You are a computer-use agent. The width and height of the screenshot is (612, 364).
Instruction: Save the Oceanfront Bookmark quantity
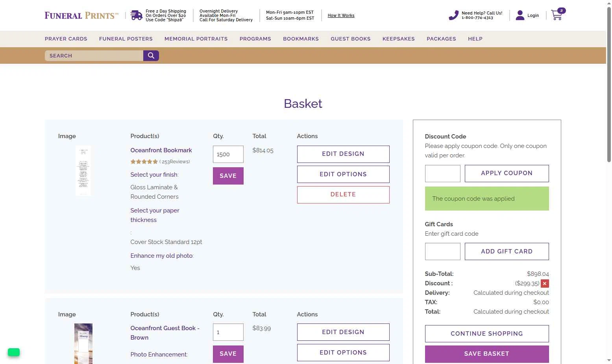click(x=228, y=176)
